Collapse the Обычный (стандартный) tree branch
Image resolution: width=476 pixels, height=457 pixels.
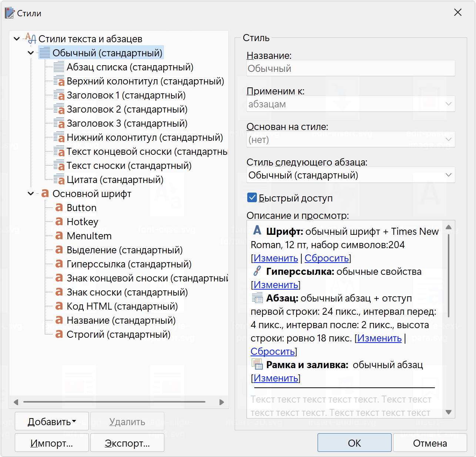point(31,53)
